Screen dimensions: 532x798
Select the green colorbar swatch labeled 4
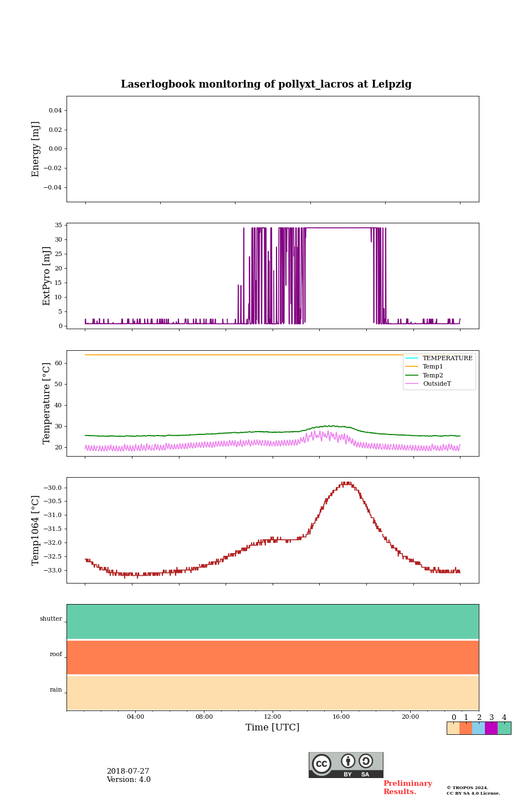coord(504,728)
